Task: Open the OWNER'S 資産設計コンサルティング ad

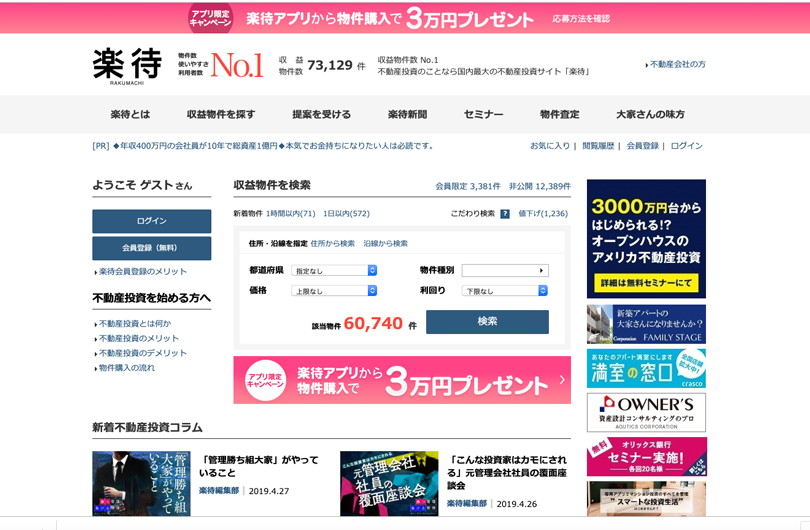Action: (646, 413)
